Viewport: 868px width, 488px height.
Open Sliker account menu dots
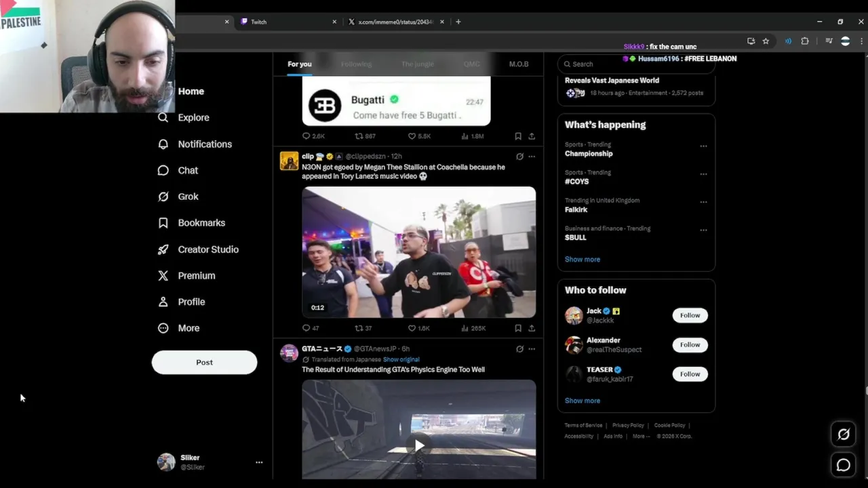point(258,462)
